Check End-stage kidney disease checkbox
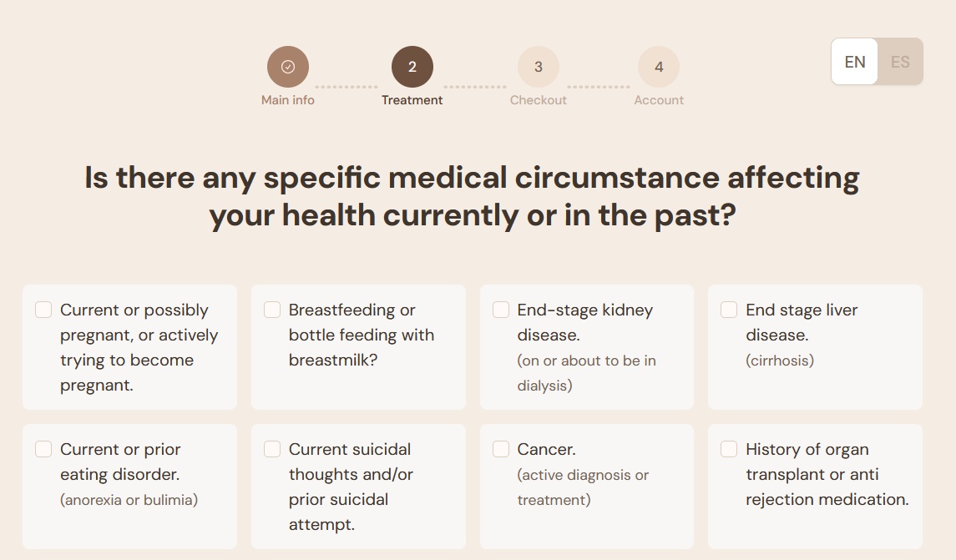This screenshot has height=560, width=956. pos(501,310)
